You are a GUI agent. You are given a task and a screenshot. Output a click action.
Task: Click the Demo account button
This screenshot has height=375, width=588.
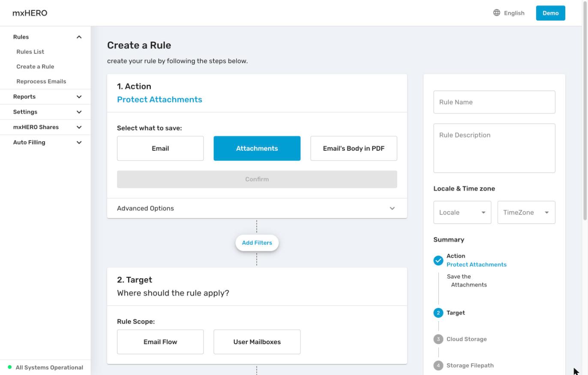tap(551, 13)
